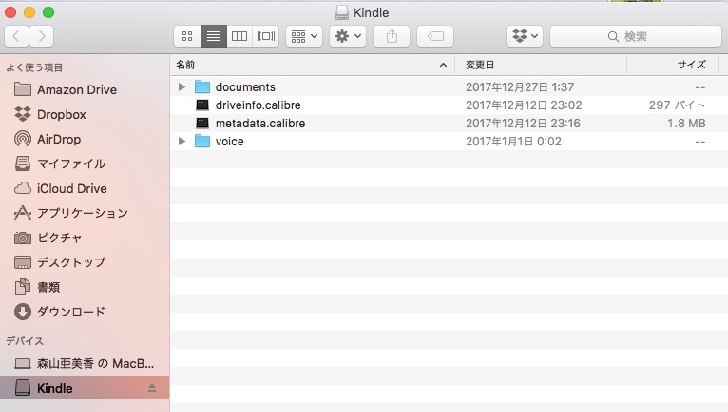Open Amazon Drive in sidebar
The height and width of the screenshot is (412, 728).
(x=84, y=90)
